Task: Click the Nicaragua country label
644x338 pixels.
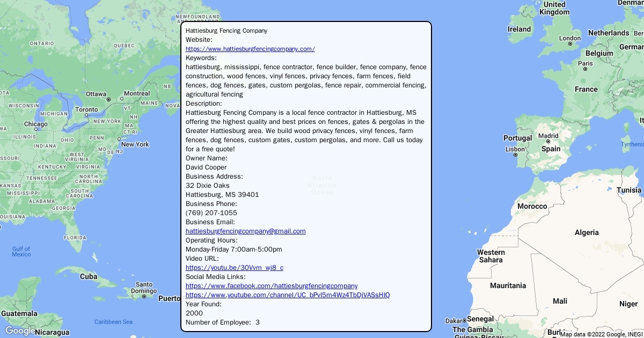Action: 51,332
